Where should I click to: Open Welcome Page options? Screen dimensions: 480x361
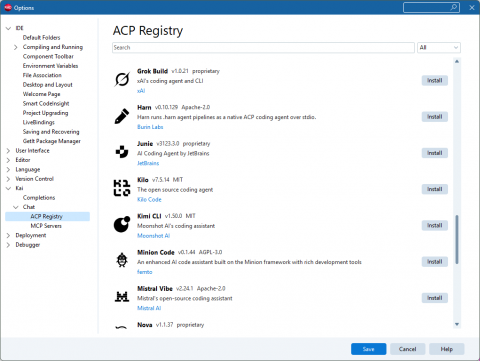[x=42, y=94]
